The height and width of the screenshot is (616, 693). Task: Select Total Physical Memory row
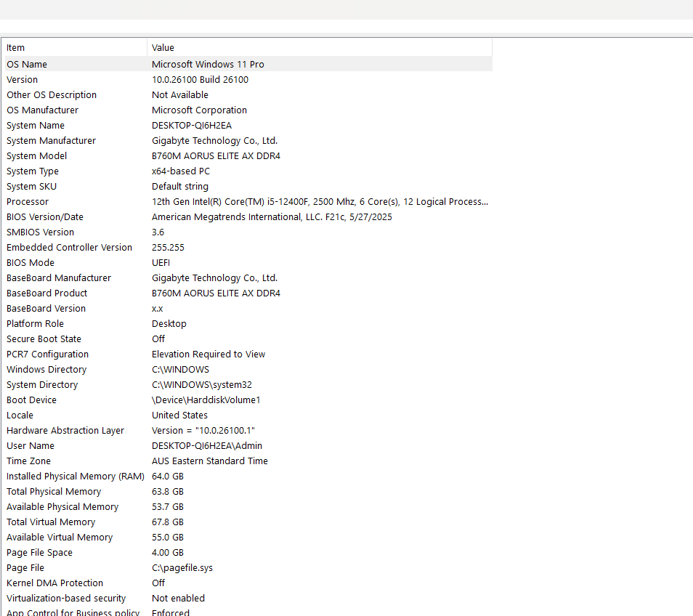click(x=248, y=491)
